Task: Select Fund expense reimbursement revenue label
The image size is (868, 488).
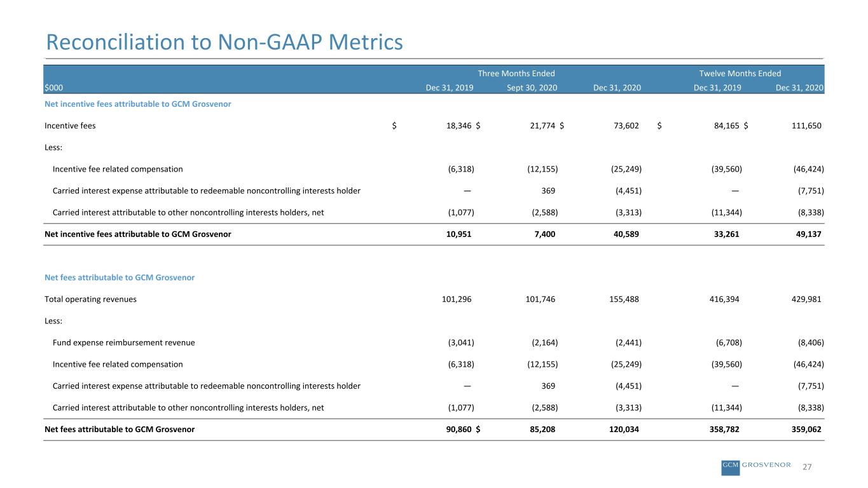Action: (x=124, y=342)
